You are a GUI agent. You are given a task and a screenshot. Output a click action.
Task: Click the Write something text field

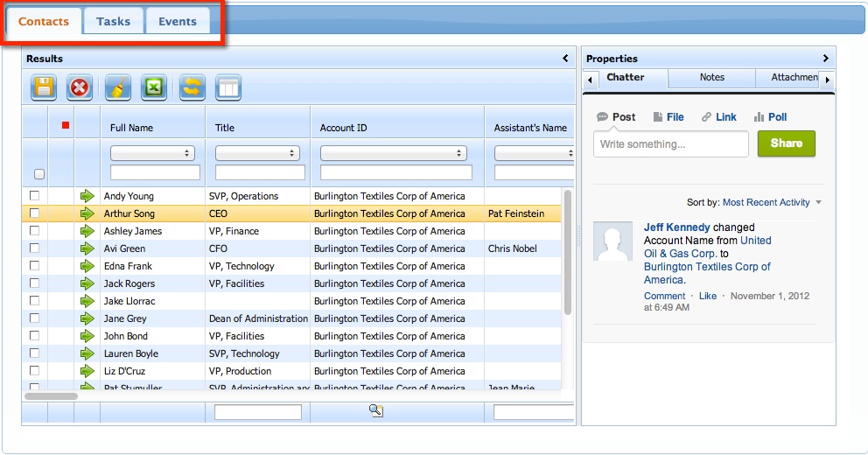click(670, 143)
